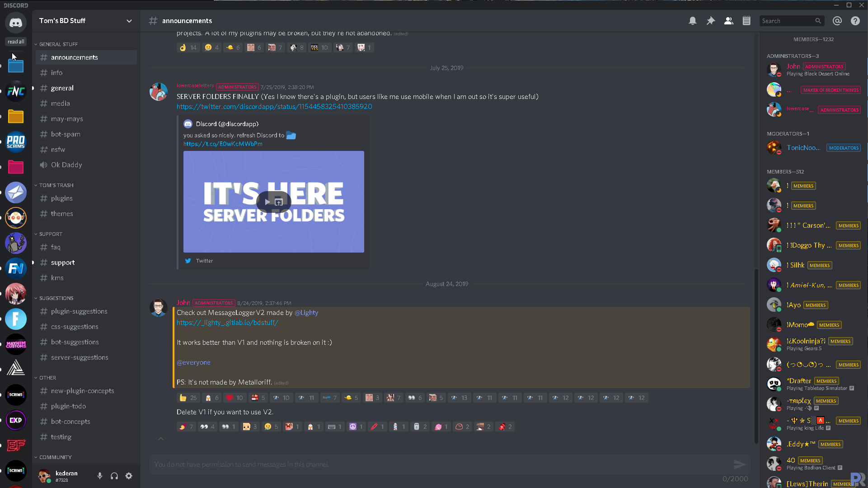Switch to the plugins channel

[61, 198]
